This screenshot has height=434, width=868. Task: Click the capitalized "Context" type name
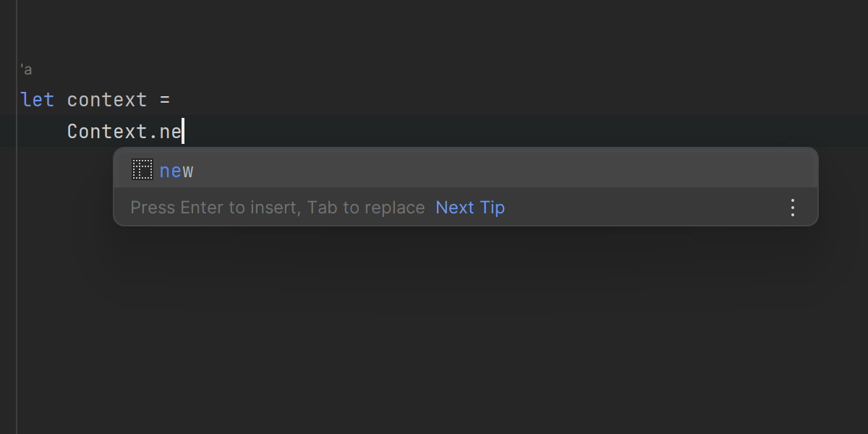click(x=107, y=132)
